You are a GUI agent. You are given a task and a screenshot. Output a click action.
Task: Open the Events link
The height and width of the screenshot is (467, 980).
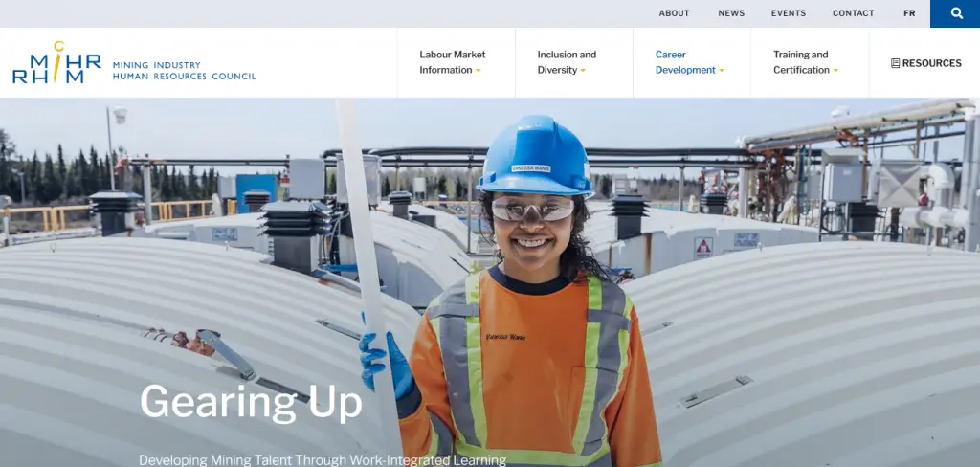point(789,13)
